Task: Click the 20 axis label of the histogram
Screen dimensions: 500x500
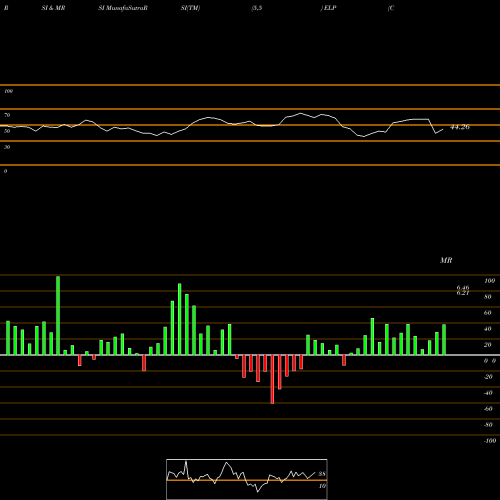Action: click(x=488, y=345)
